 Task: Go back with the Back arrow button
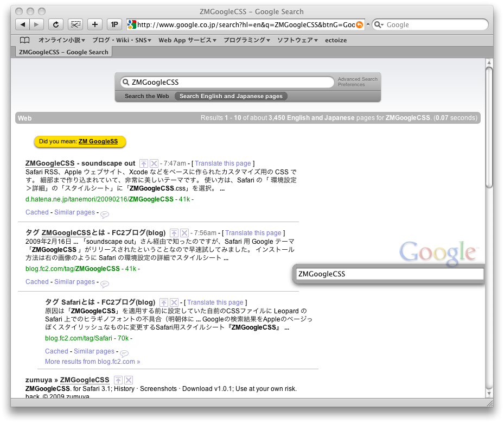(22, 24)
